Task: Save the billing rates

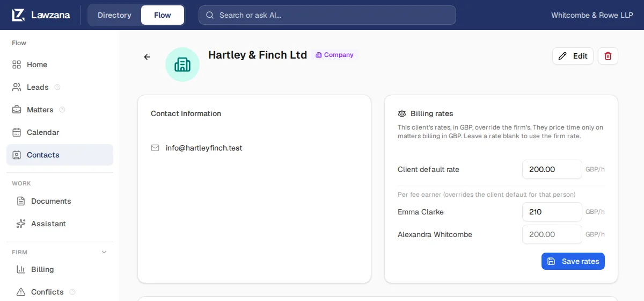Action: pyautogui.click(x=573, y=261)
